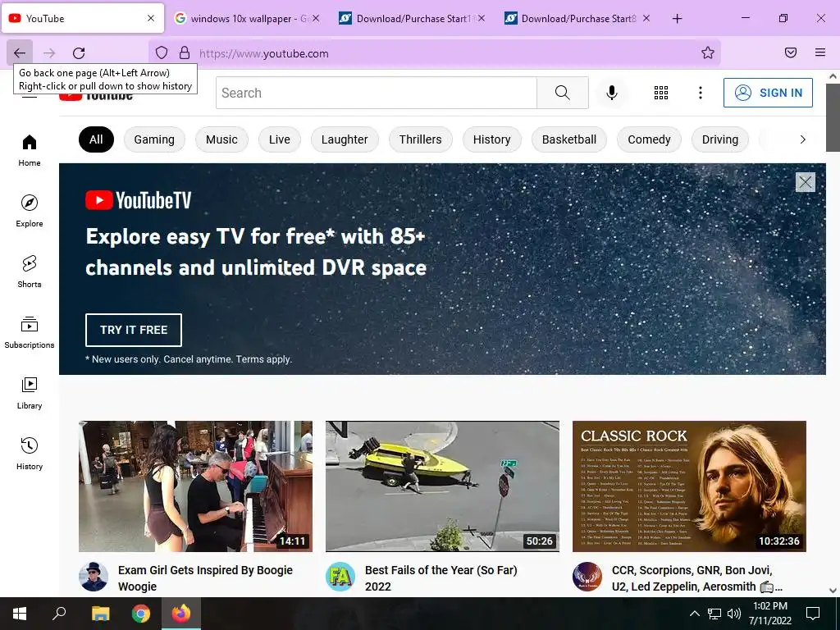Open Shorts in the sidebar
The height and width of the screenshot is (630, 840).
tap(30, 272)
